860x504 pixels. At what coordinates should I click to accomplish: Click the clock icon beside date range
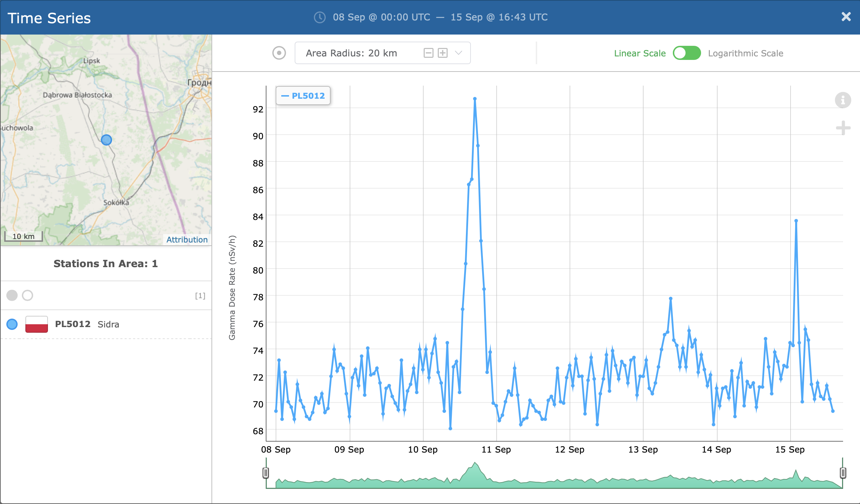pos(320,17)
